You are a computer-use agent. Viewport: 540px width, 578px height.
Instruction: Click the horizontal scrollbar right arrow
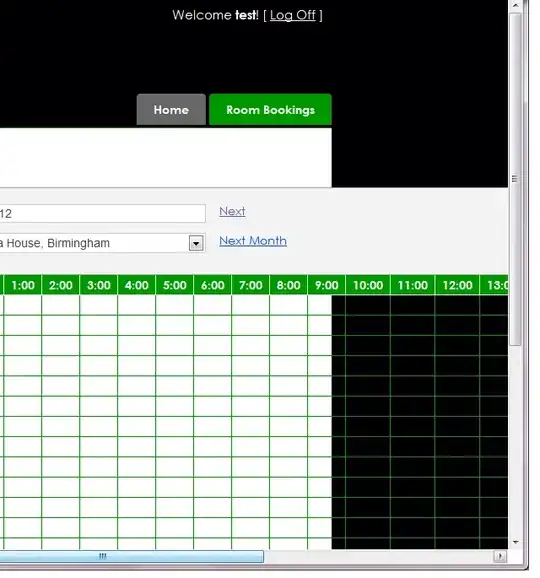[500, 556]
